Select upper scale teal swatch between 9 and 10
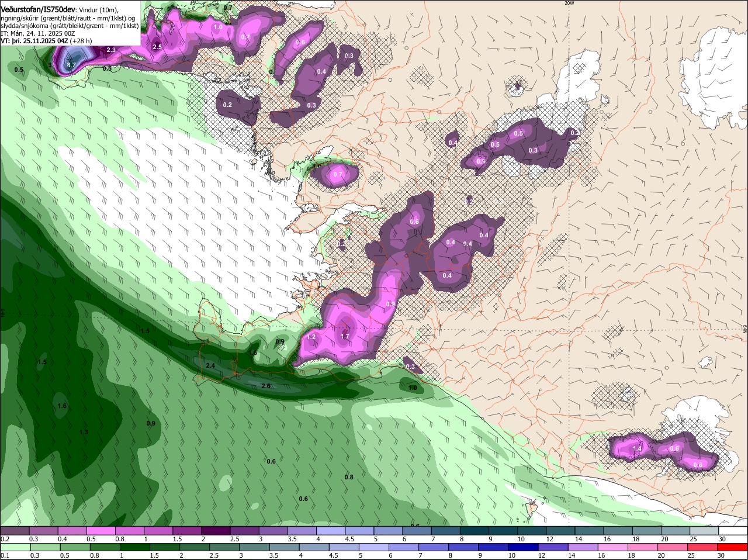Viewport: 748px width, 560px height. point(503,530)
